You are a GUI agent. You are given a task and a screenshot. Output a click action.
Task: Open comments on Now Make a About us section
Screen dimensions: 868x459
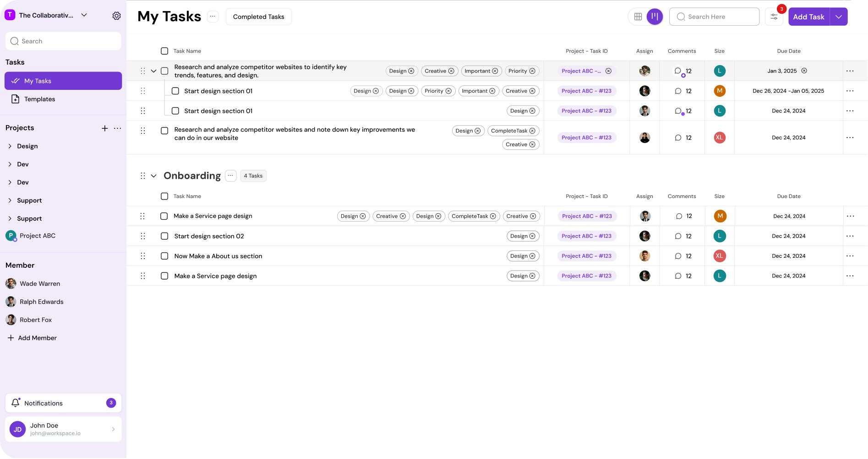tap(678, 256)
